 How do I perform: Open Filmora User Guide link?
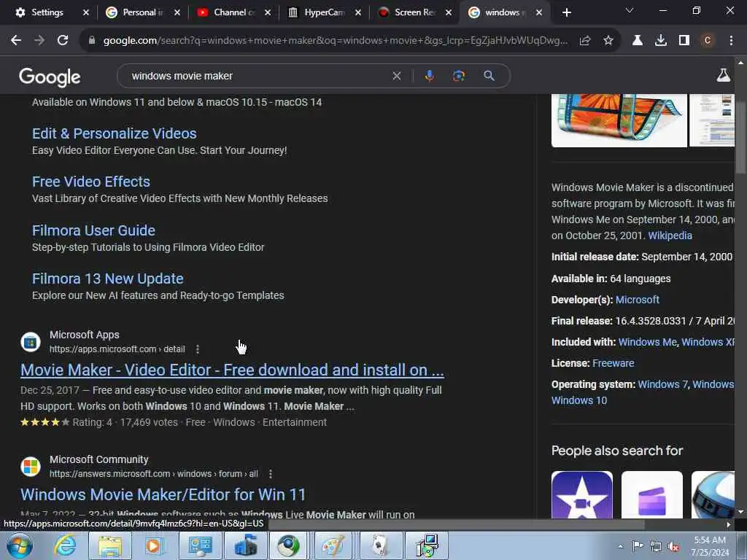point(94,230)
